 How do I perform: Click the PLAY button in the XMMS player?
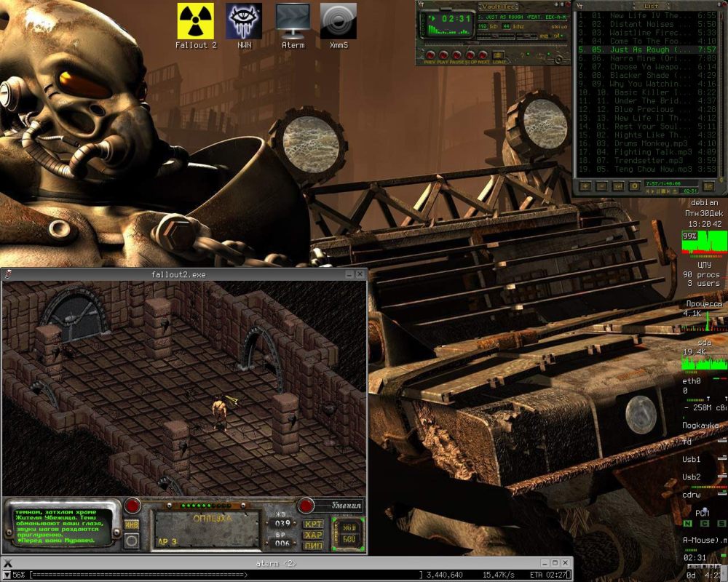443,55
